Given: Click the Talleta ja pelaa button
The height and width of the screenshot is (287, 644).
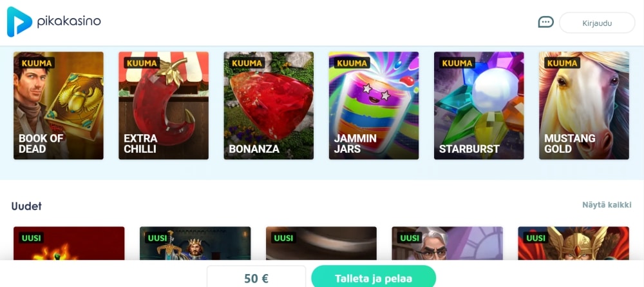Looking at the screenshot, I should (x=374, y=276).
